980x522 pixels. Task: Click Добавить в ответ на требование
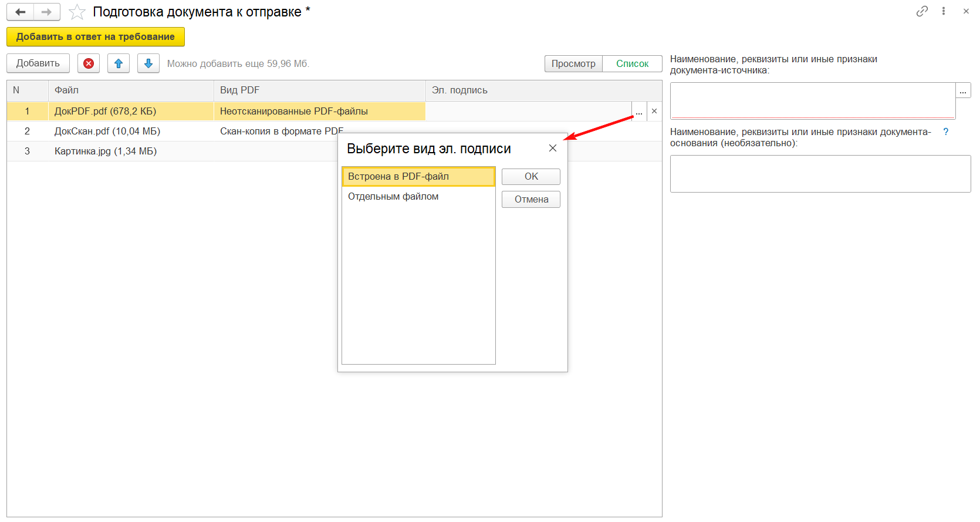(x=96, y=36)
